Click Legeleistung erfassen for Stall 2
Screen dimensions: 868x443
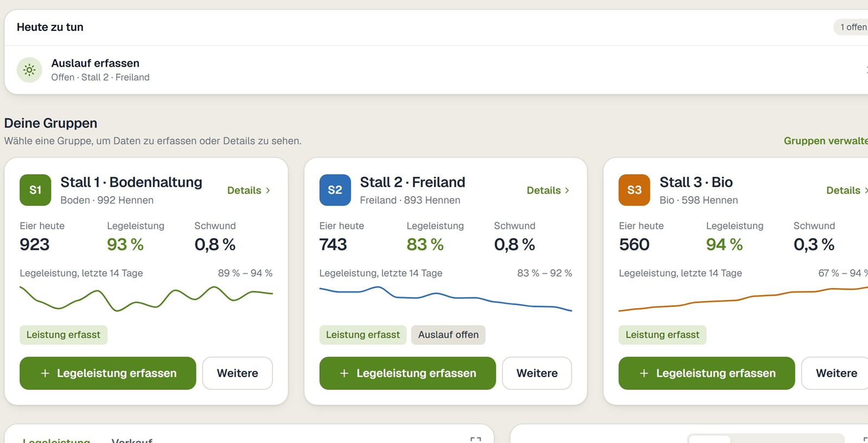[x=407, y=373]
